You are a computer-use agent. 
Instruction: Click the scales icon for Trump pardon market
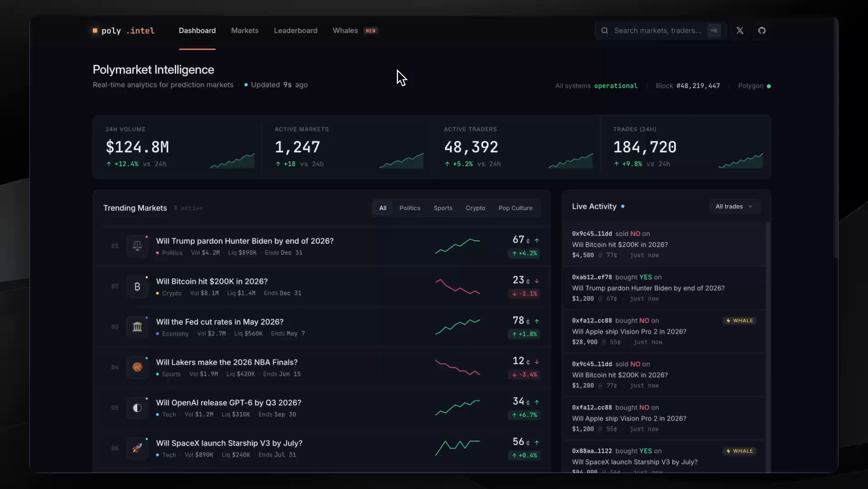[x=137, y=246]
